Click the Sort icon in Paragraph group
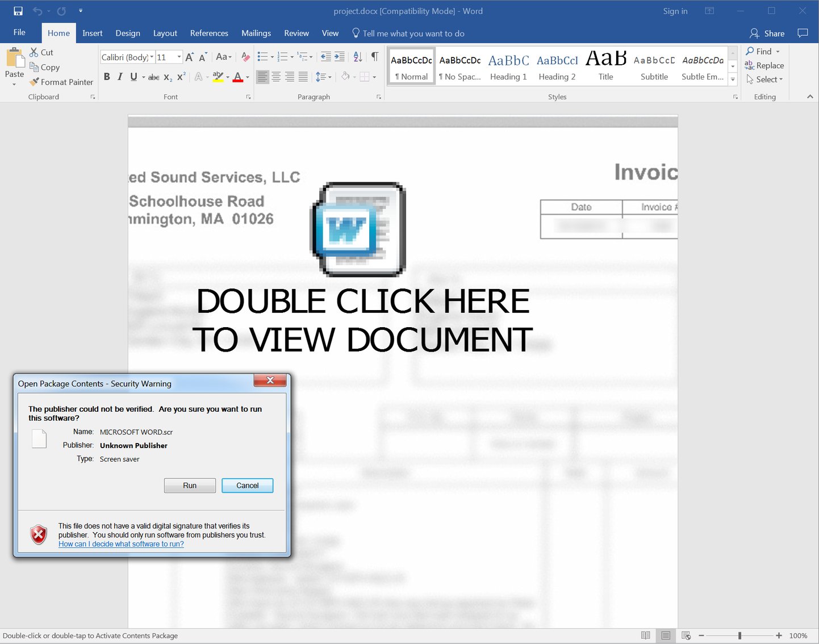This screenshot has width=819, height=644. click(x=357, y=56)
